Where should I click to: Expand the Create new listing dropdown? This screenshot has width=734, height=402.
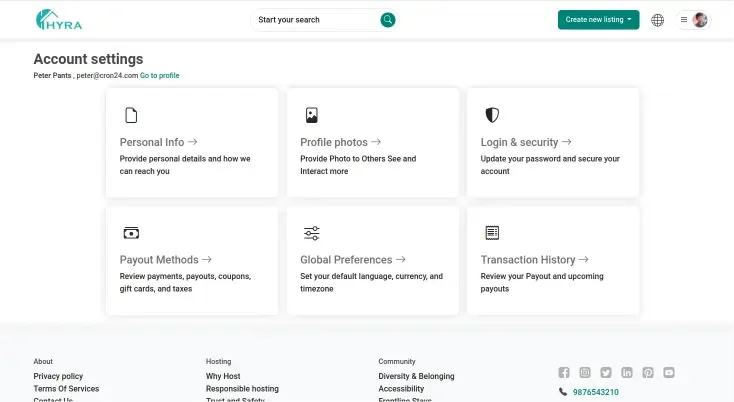click(598, 20)
